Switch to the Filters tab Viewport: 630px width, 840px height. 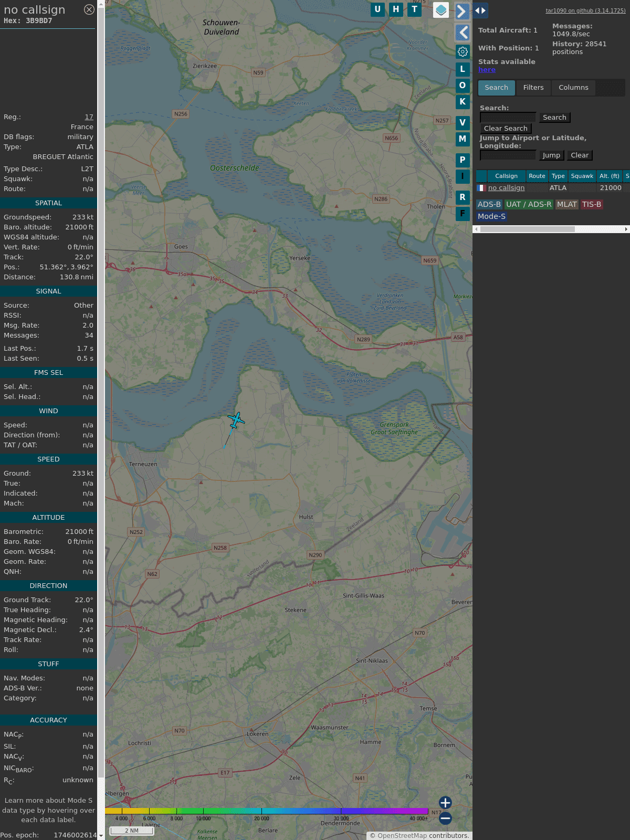coord(533,88)
